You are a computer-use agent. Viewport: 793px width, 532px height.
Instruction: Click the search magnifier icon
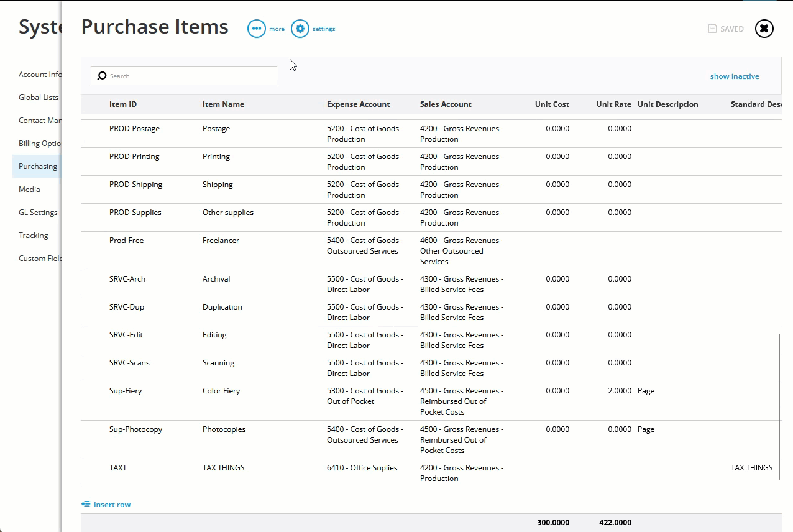point(103,76)
